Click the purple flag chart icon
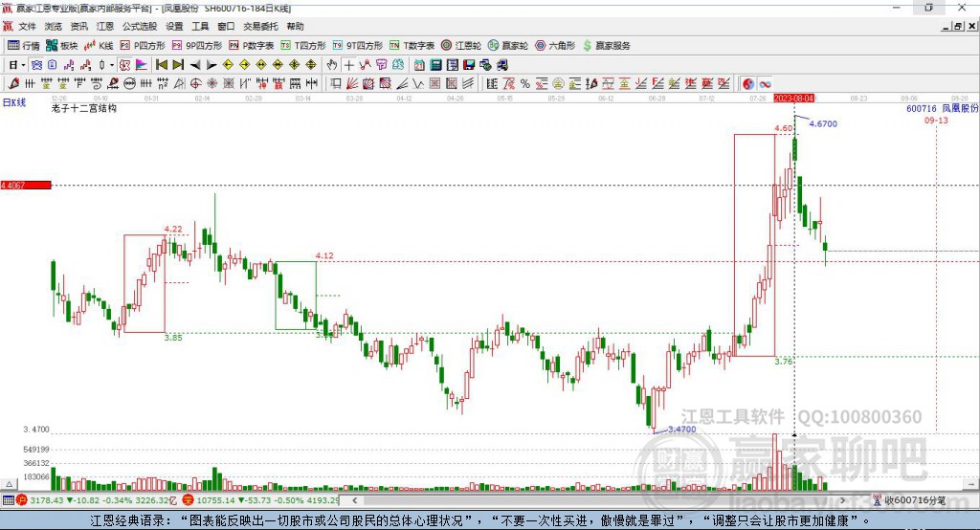Screen dimensions: 980x530 tap(142, 65)
